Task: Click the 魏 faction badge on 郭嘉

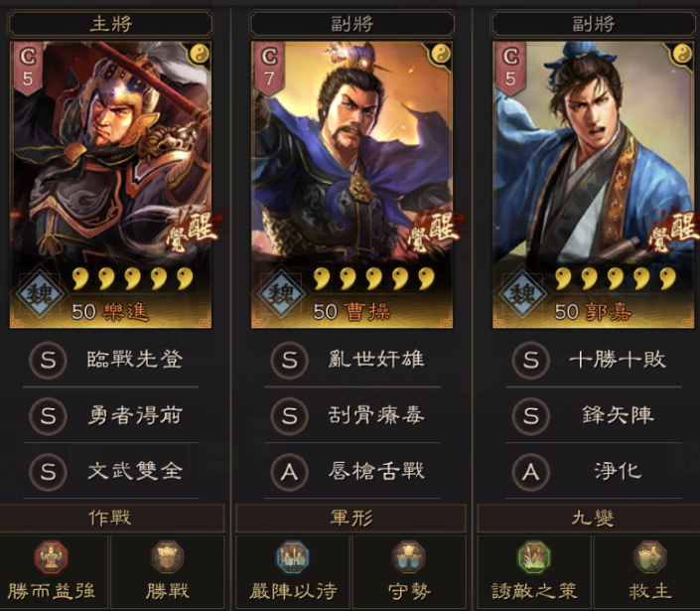Action: coord(522,294)
